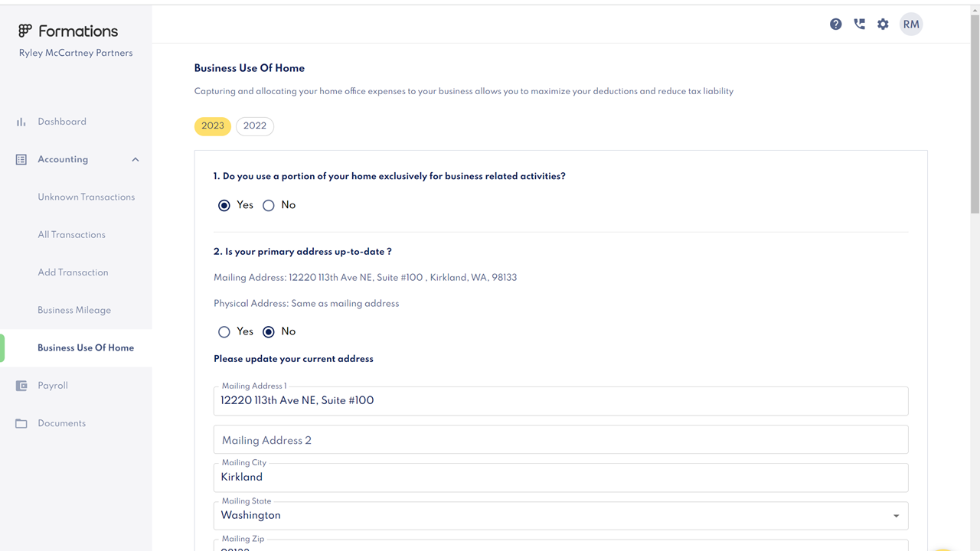Select Yes for exclusive business use
This screenshot has width=980, height=551.
click(224, 205)
